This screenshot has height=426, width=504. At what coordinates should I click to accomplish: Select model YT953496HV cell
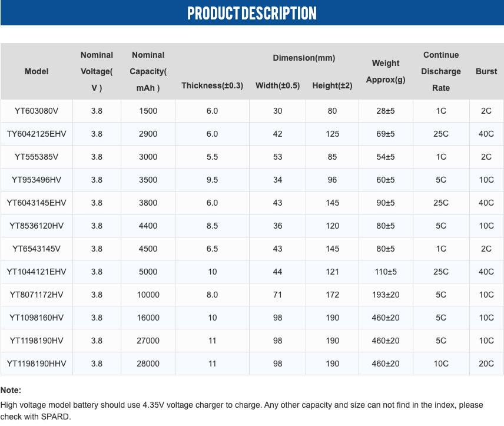pos(37,180)
